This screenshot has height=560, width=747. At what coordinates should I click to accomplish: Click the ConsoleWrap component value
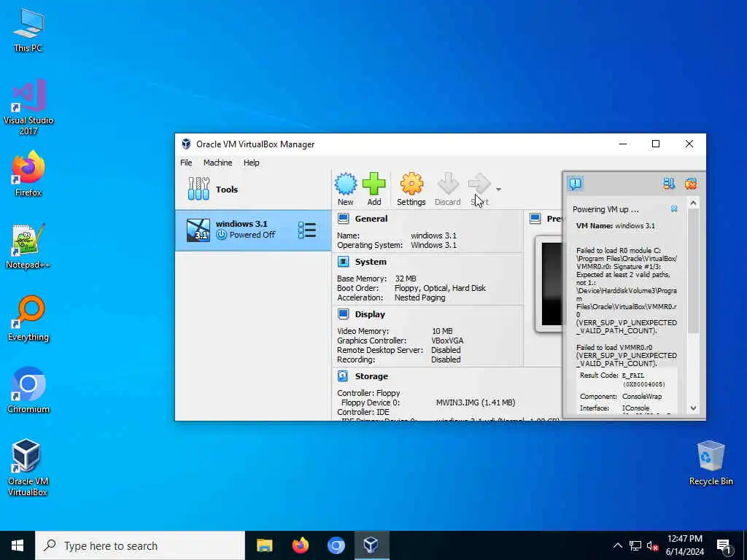(x=642, y=396)
